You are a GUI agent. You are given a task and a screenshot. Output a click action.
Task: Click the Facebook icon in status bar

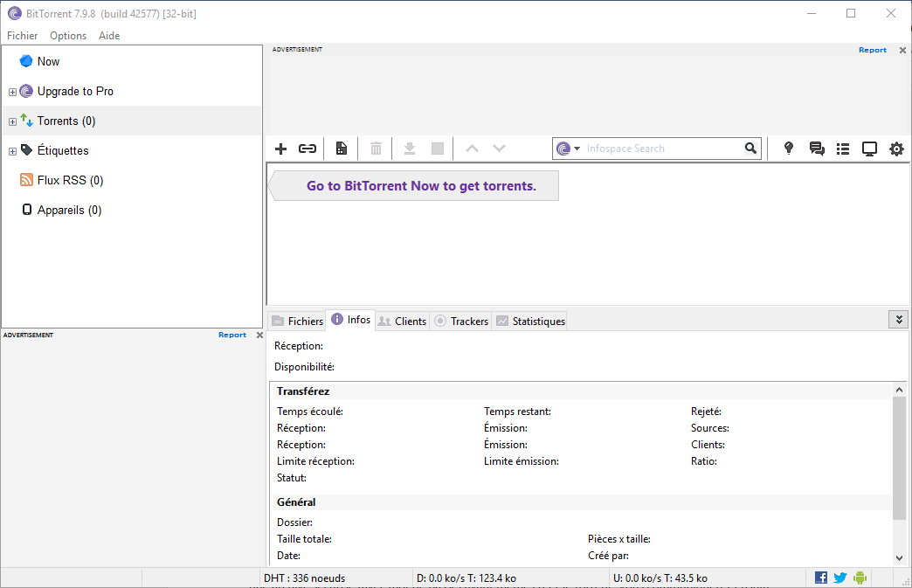(820, 578)
